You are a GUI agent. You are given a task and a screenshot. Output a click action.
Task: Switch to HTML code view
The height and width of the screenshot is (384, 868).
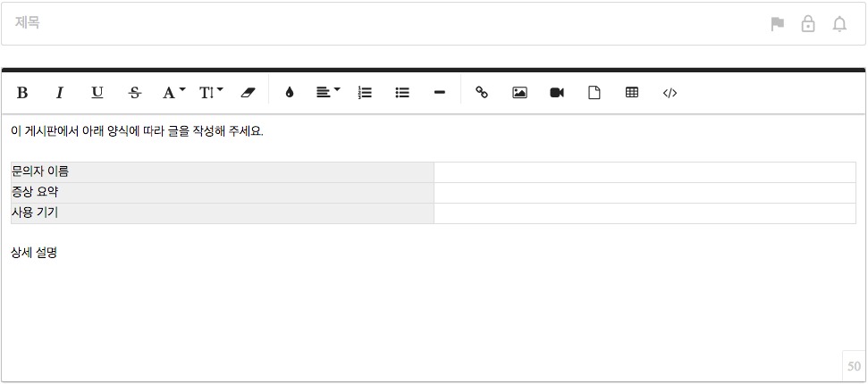[670, 93]
